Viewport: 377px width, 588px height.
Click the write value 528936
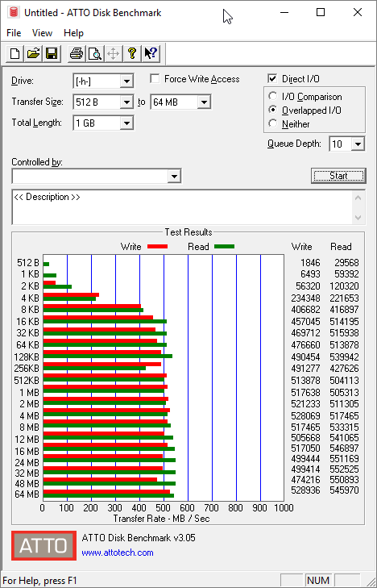click(305, 490)
